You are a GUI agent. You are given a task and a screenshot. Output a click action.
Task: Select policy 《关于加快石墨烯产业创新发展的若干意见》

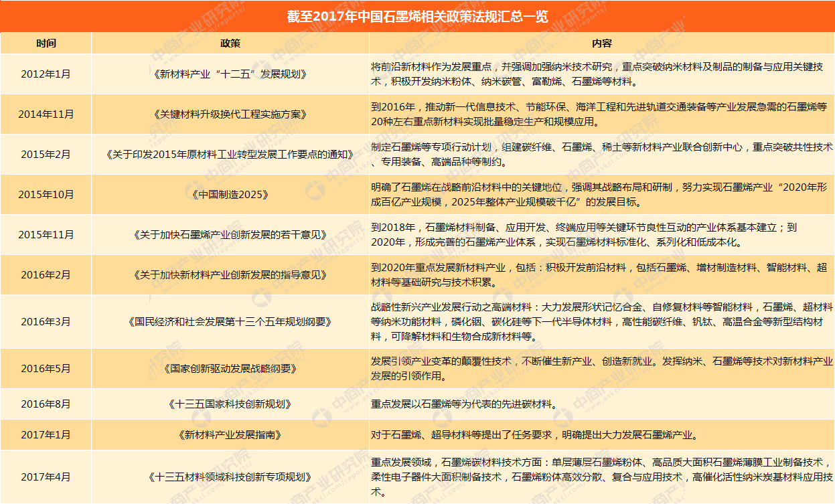[x=230, y=235]
